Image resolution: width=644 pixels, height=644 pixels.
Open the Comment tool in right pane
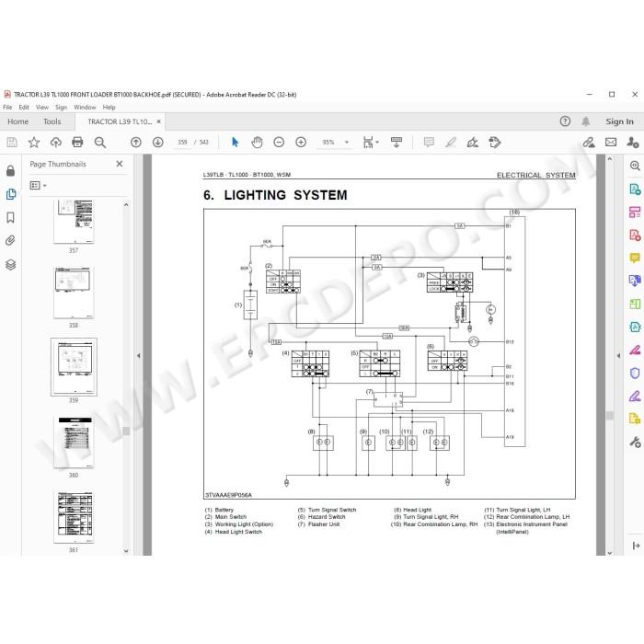tap(635, 258)
